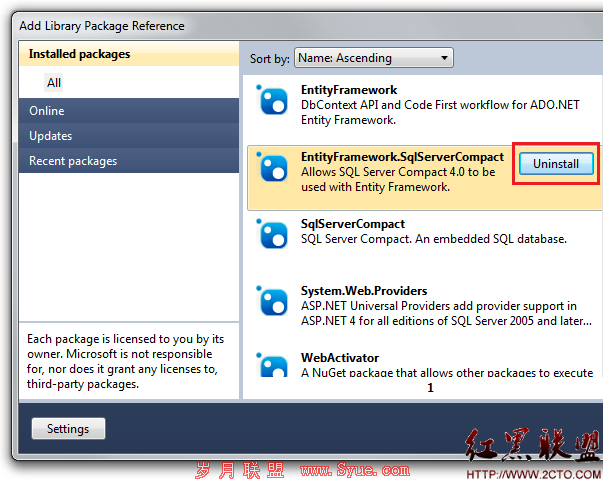Click the 'SQL Server Compact. An embedded SQL database.' text
This screenshot has height=480, width=603.
tap(434, 239)
